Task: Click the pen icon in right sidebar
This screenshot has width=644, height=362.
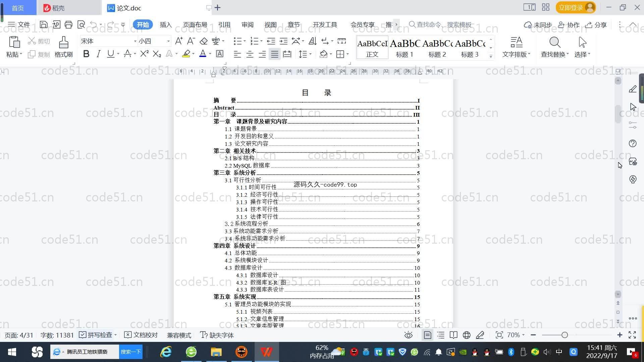Action: coord(633,89)
